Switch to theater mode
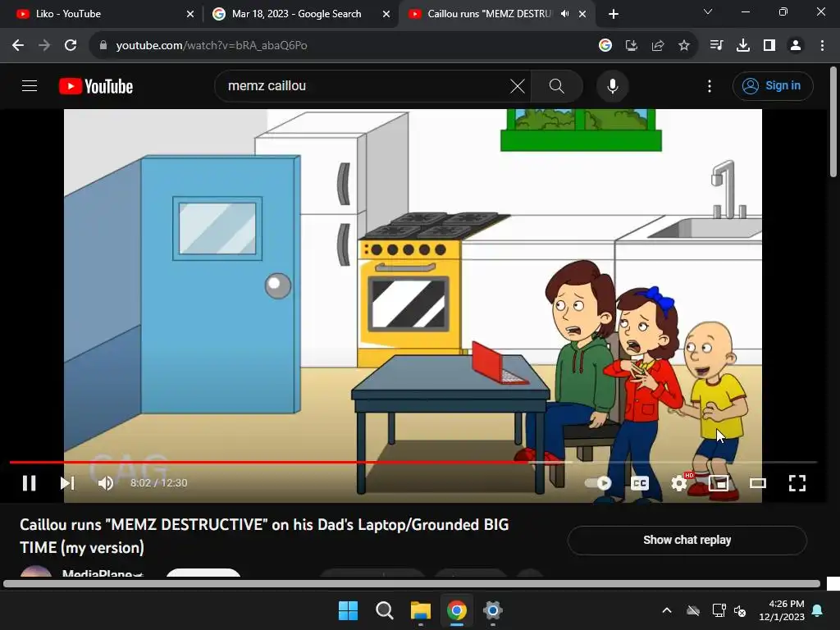This screenshot has width=840, height=630. tap(757, 483)
